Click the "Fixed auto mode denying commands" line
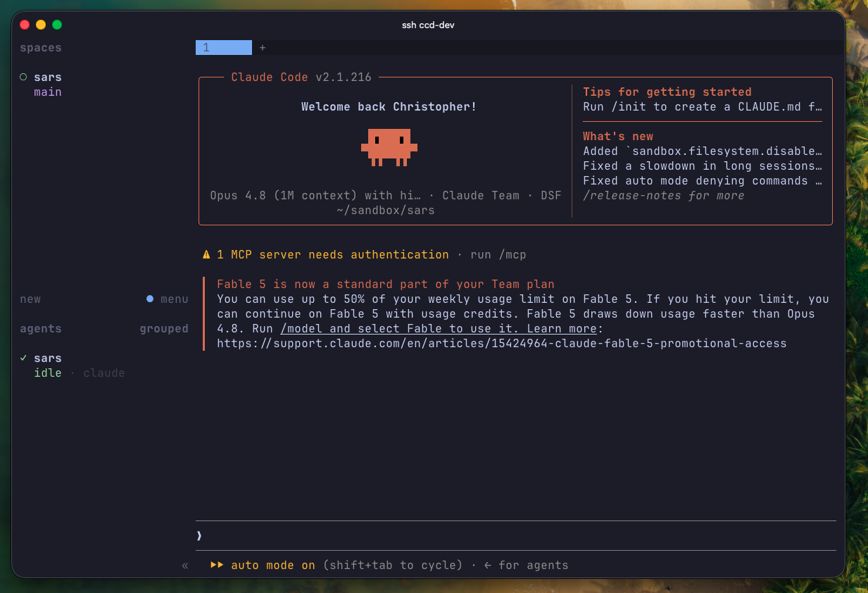 tap(703, 181)
